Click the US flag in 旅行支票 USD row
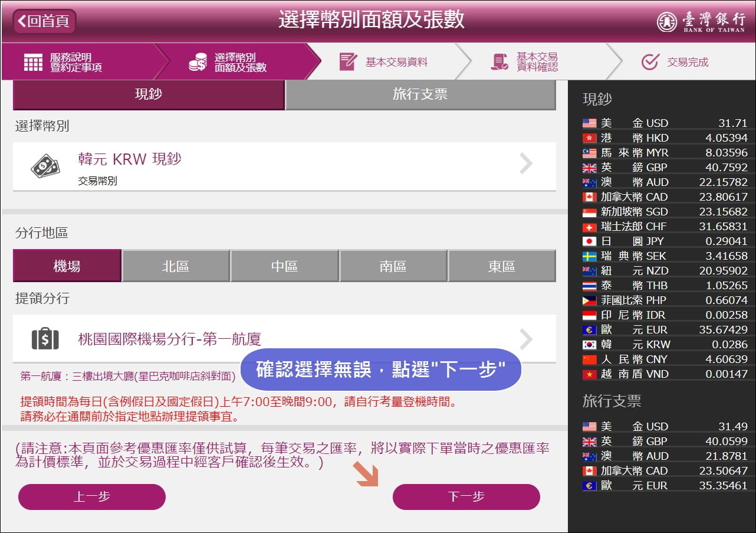 coord(590,427)
